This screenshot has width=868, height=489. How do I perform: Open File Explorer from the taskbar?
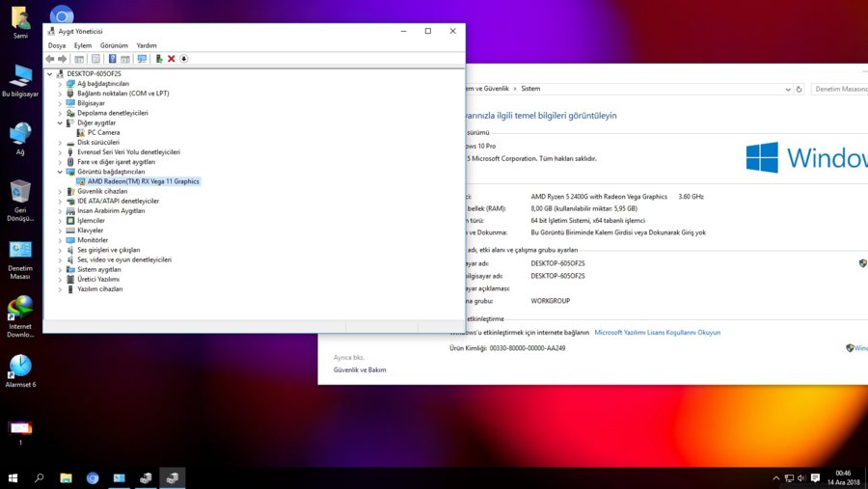(66, 478)
